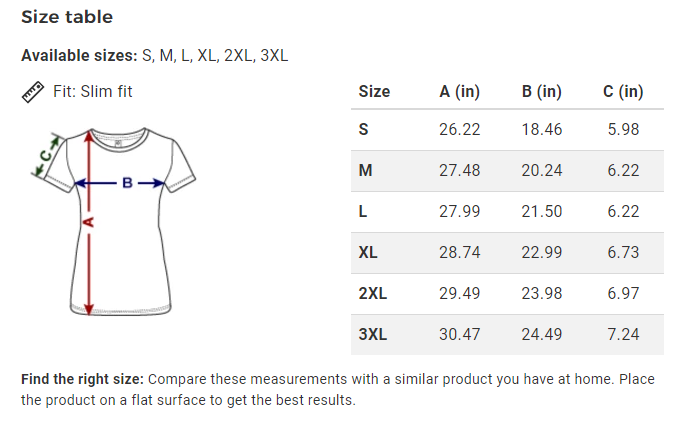Click the M size row label
Viewport: 675px width, 434px height.
click(x=365, y=170)
